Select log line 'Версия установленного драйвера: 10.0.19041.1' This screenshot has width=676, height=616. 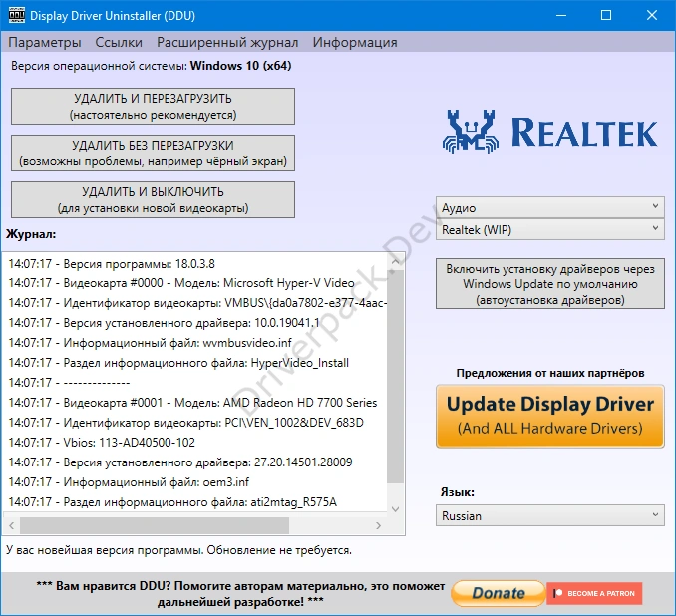164,322
